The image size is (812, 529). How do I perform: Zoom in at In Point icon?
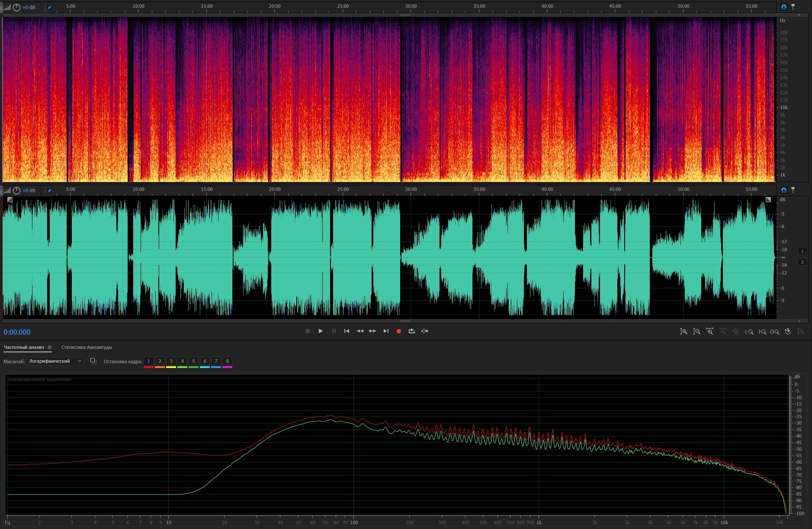click(x=749, y=332)
